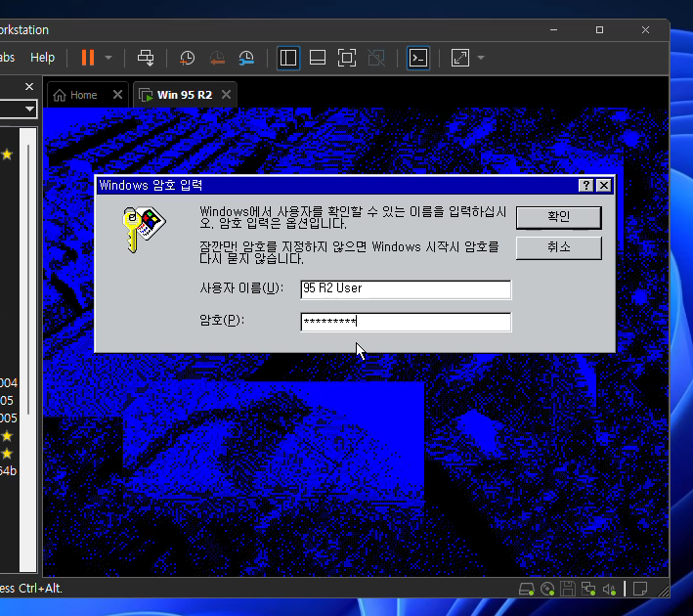
Task: Maximize the Workstation window
Action: click(x=599, y=30)
